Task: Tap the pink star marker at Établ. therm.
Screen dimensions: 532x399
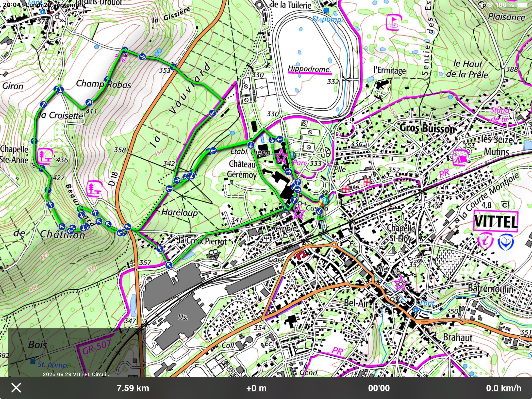Action: point(281,156)
